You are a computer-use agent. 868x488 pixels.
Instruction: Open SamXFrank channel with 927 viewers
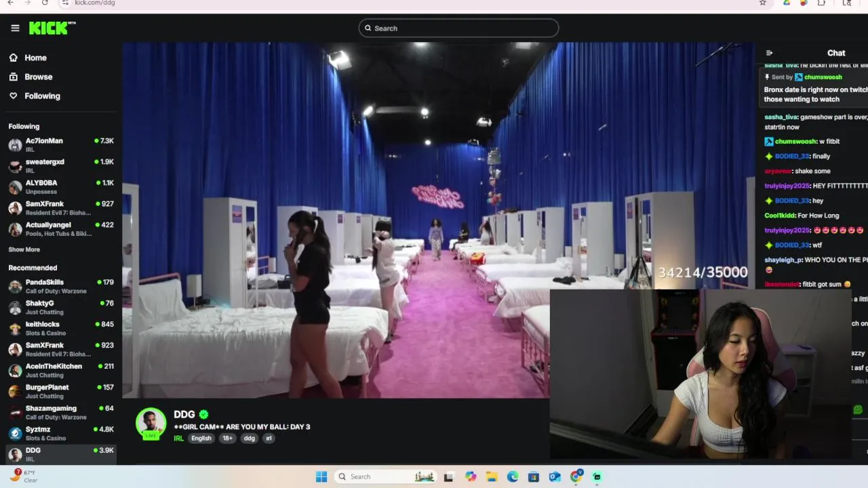(60, 208)
